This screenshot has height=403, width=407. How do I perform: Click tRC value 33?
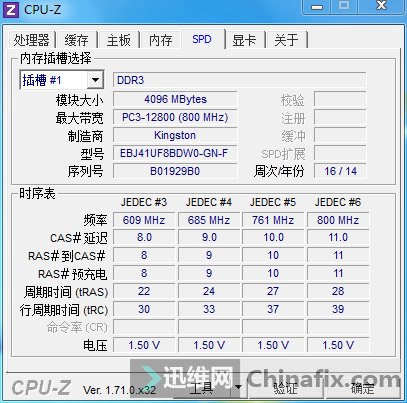pyautogui.click(x=209, y=309)
